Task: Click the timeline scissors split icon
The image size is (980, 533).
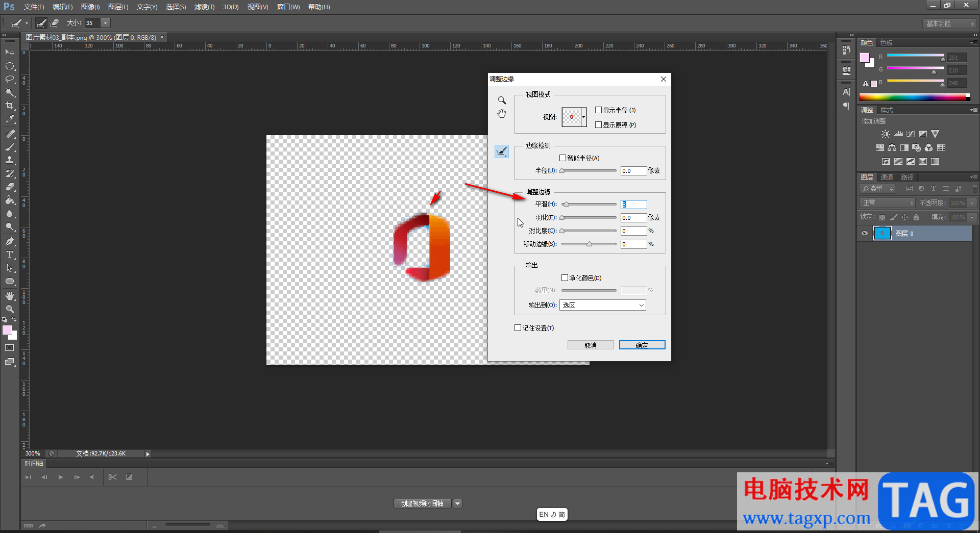Action: pyautogui.click(x=113, y=477)
